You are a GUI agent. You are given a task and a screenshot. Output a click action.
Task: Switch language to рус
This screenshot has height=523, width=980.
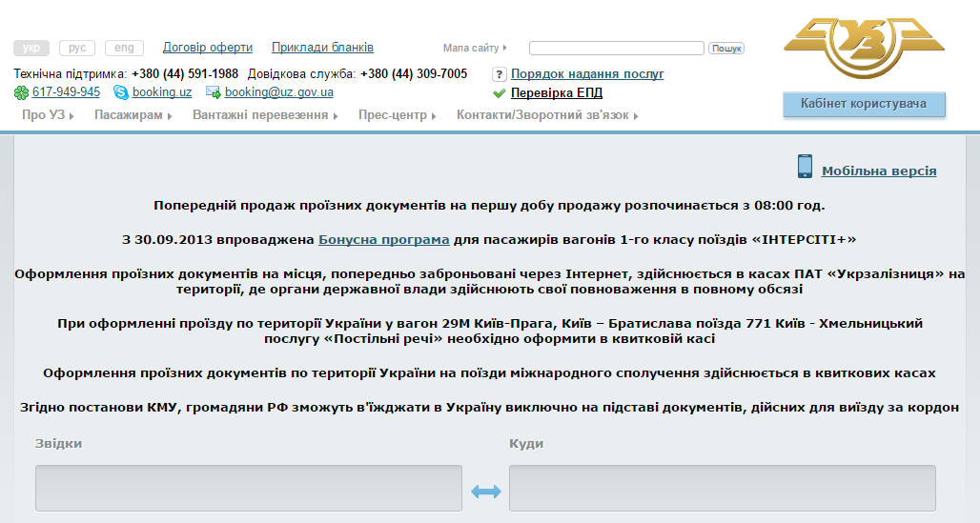coord(77,48)
